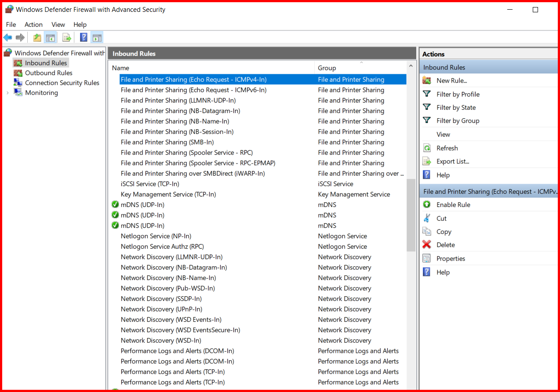Toggle the Action Pane visibility via toolbar icon

96,37
